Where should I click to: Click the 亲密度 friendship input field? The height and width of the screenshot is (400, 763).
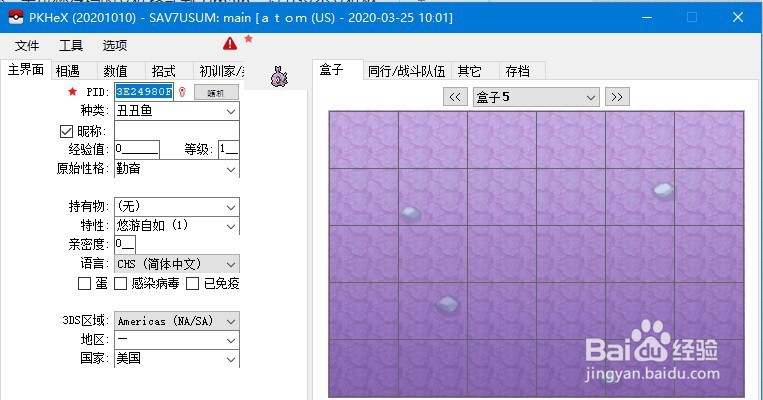(x=125, y=244)
